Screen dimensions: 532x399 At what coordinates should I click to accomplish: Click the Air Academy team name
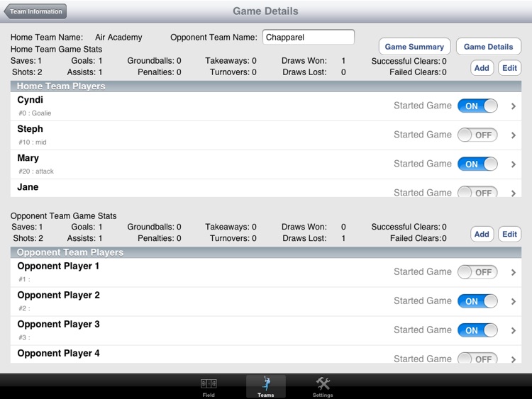point(118,38)
